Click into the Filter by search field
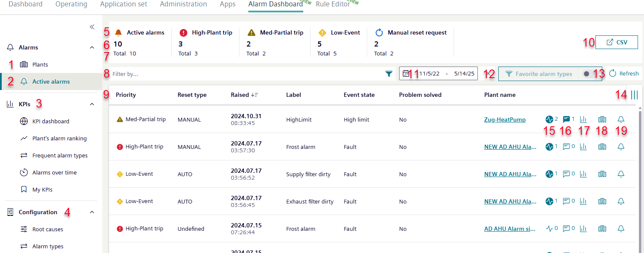Screen dimensions: 644x253 point(246,74)
